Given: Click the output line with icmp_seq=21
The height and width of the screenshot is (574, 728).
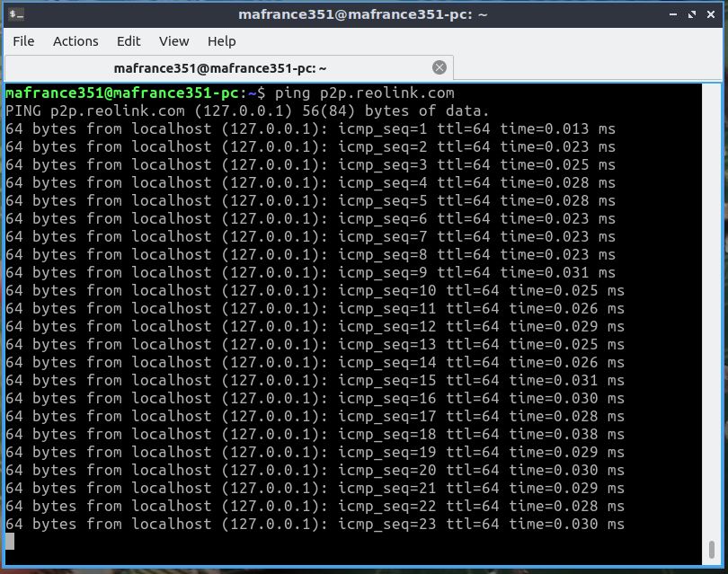Looking at the screenshot, I should coord(315,488).
